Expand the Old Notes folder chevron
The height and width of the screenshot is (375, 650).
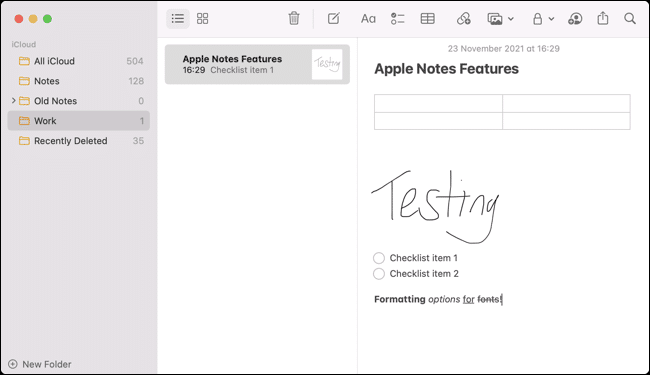14,101
